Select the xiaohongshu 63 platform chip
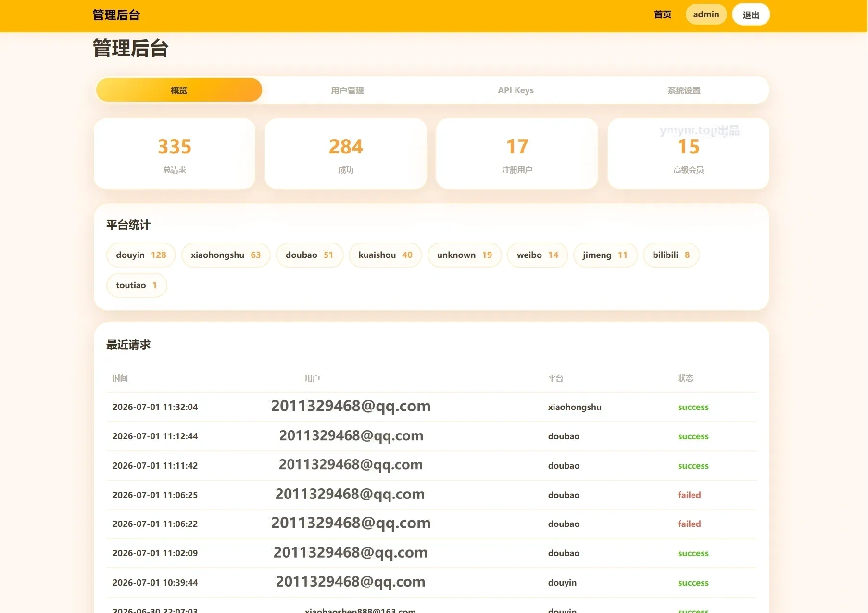Image resolution: width=868 pixels, height=613 pixels. point(226,255)
